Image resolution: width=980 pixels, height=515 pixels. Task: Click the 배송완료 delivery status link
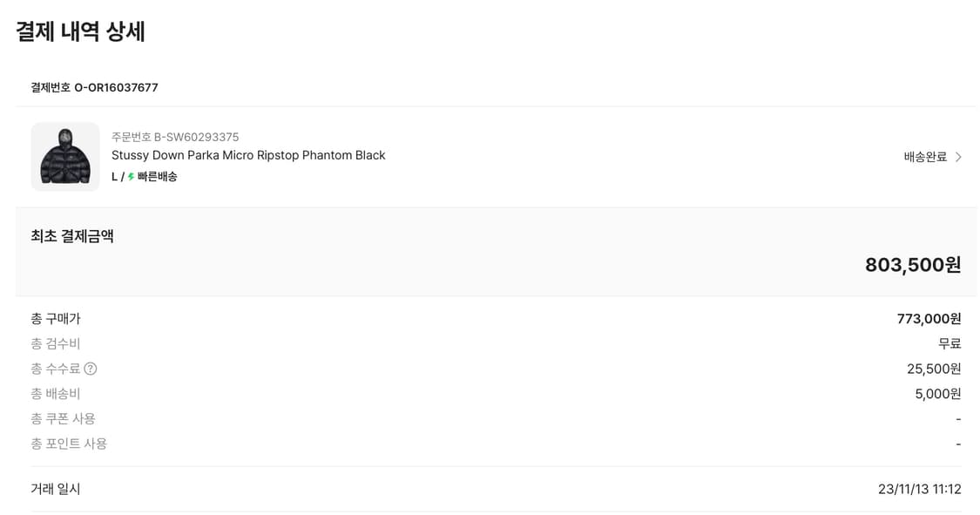(925, 157)
